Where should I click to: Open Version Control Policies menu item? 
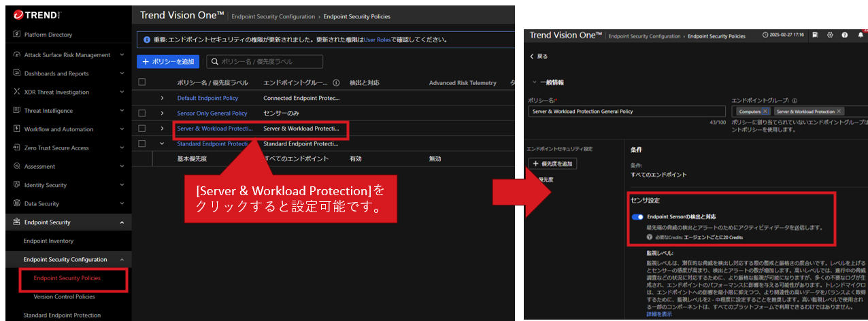tap(64, 297)
